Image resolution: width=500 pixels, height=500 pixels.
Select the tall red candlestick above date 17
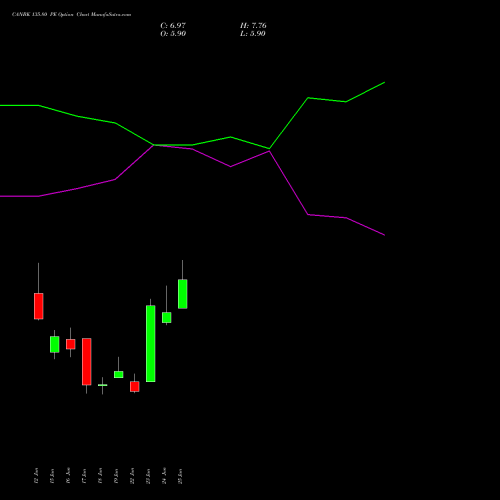(x=87, y=362)
